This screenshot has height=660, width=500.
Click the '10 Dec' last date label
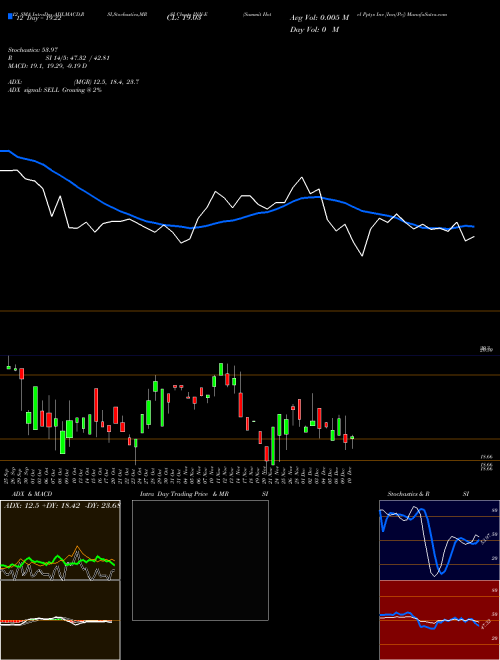(x=352, y=474)
